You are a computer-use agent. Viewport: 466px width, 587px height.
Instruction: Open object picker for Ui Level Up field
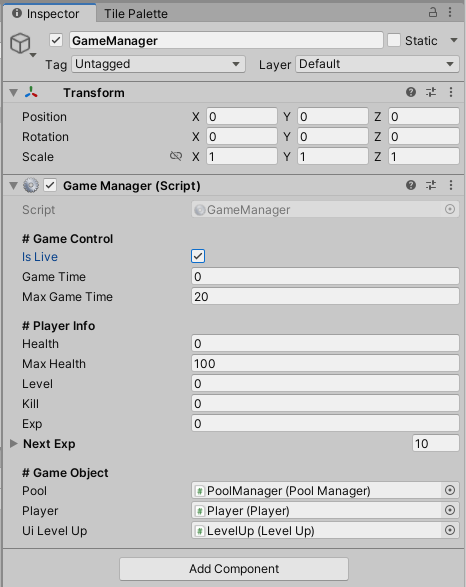tap(450, 530)
